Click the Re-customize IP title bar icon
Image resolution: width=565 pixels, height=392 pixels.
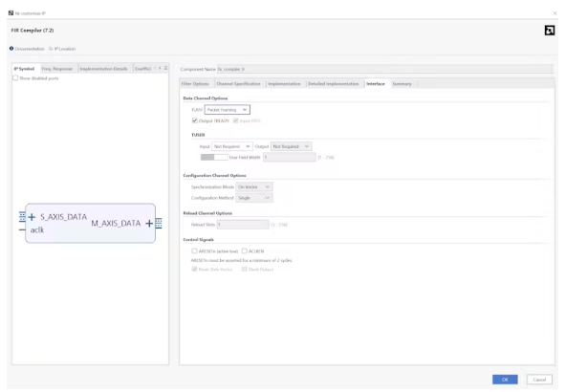pyautogui.click(x=11, y=13)
